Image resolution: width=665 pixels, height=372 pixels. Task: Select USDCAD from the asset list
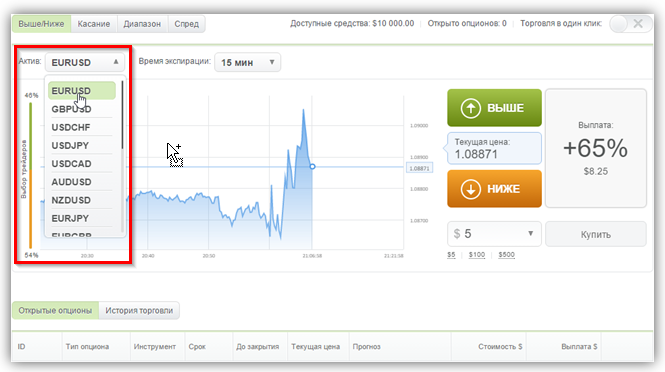(x=82, y=164)
